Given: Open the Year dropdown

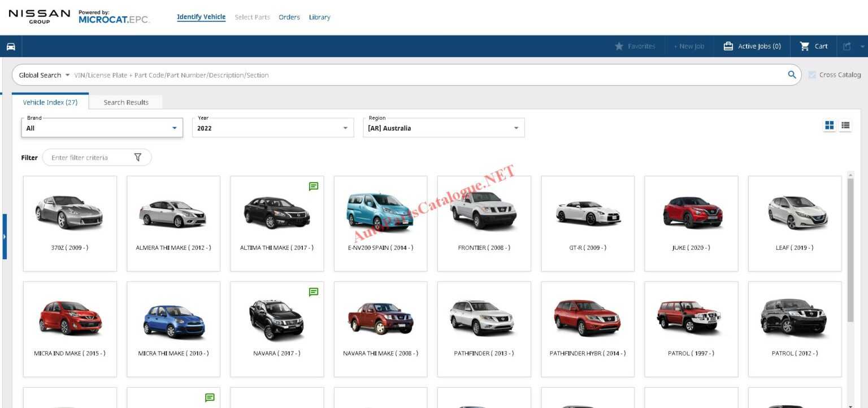Looking at the screenshot, I should 273,128.
